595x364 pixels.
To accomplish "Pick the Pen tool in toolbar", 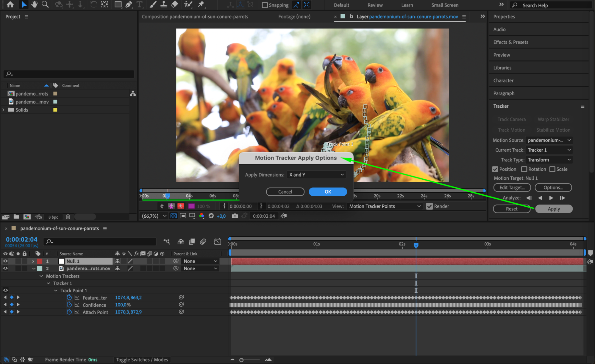I will pos(129,4).
